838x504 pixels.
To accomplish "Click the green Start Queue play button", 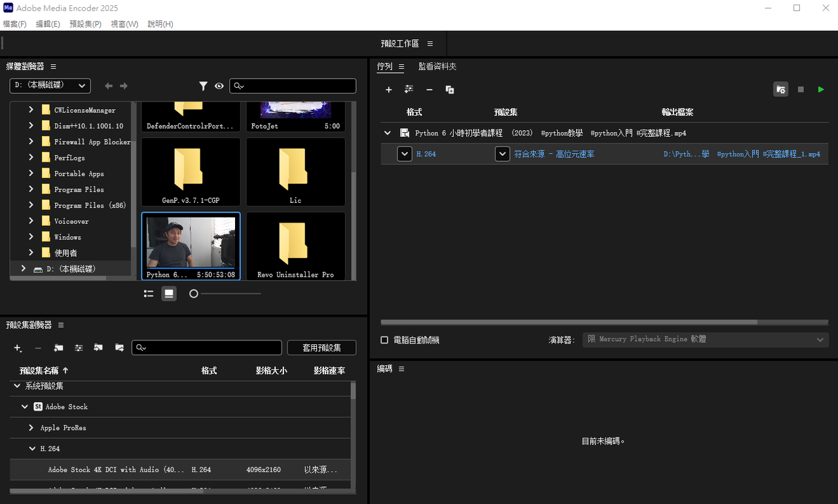I will 821,90.
